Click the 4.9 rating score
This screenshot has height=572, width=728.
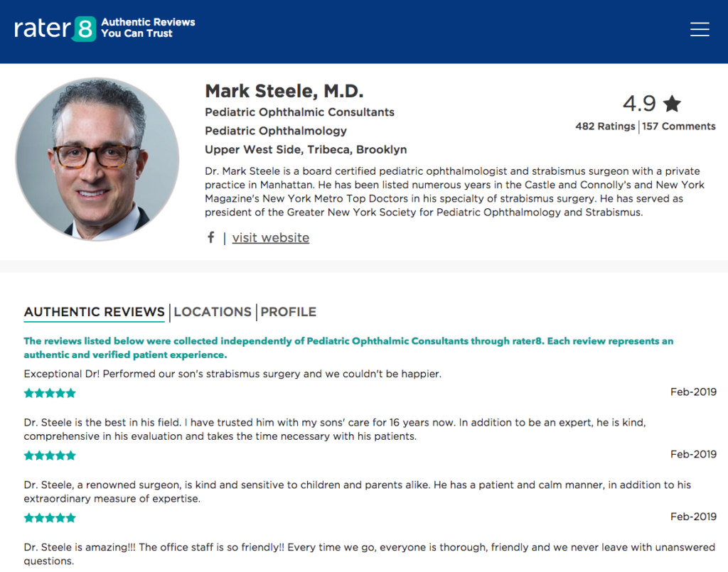(639, 104)
